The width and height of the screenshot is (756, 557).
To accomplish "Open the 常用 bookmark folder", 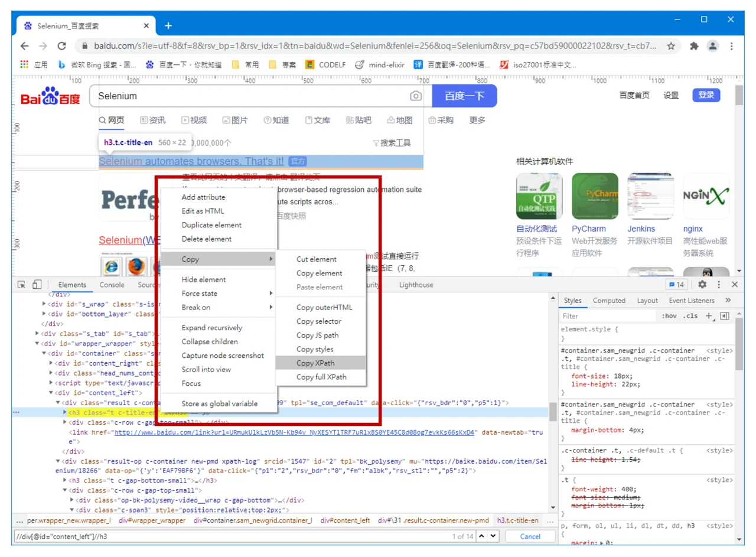I will (245, 65).
